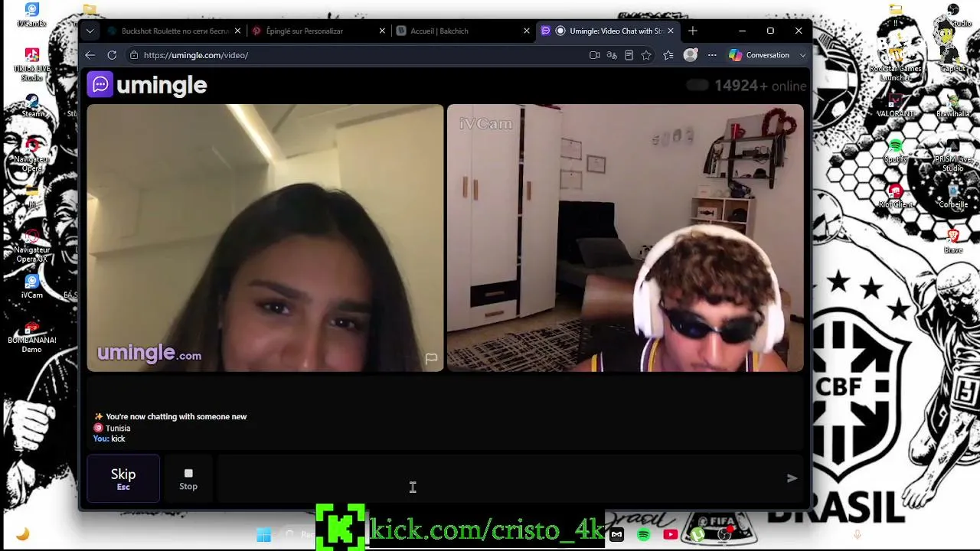Image resolution: width=980 pixels, height=551 pixels.
Task: Click your own iVCam video feed
Action: pyautogui.click(x=626, y=238)
